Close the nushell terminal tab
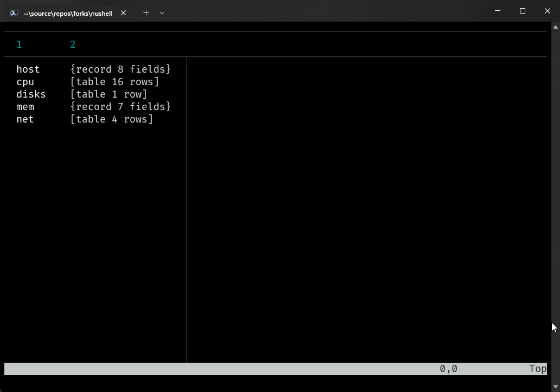The height and width of the screenshot is (392, 560). pyautogui.click(x=123, y=13)
